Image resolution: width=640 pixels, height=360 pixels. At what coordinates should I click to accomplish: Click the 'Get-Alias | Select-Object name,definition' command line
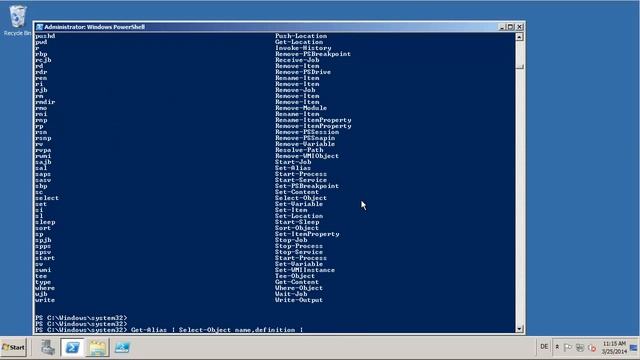pos(217,330)
